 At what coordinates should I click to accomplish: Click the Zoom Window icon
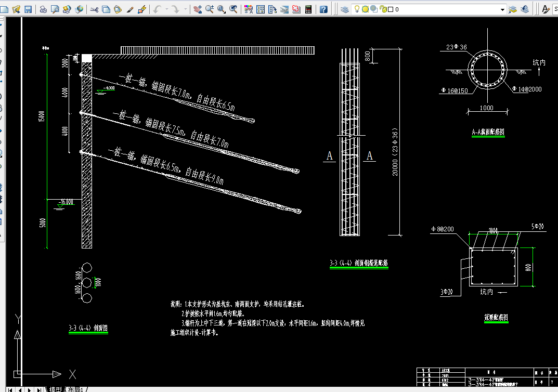click(221, 9)
